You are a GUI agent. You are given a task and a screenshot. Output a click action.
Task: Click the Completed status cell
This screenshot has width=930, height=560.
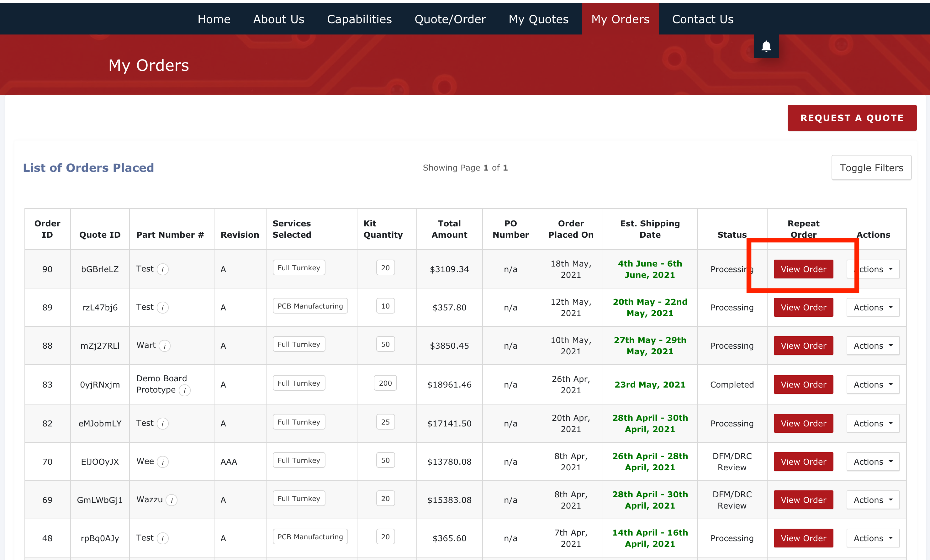[x=732, y=384]
